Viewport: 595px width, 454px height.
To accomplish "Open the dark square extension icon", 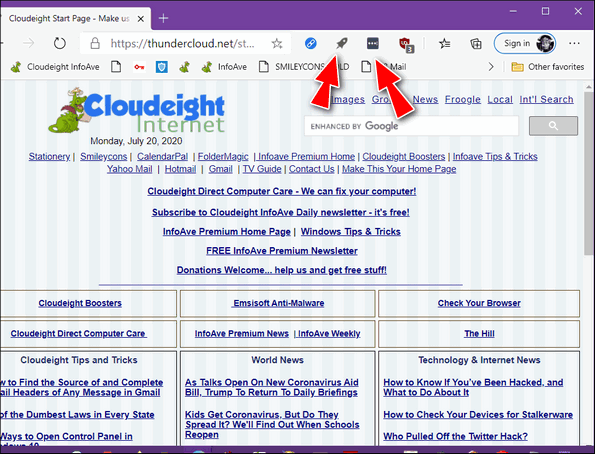I will pos(373,43).
